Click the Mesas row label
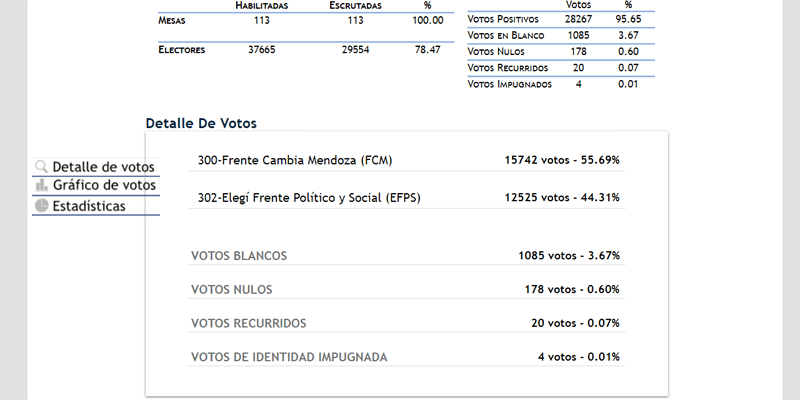This screenshot has height=400, width=800. pyautogui.click(x=172, y=20)
